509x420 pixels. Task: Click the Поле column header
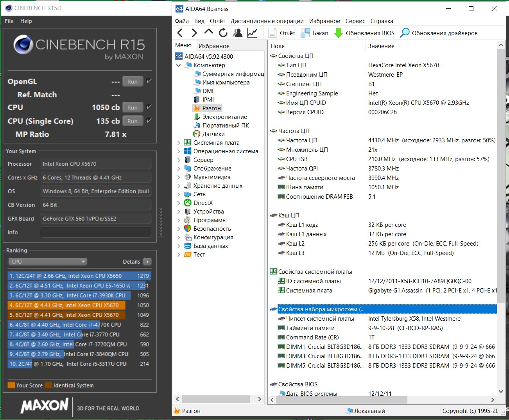point(317,46)
